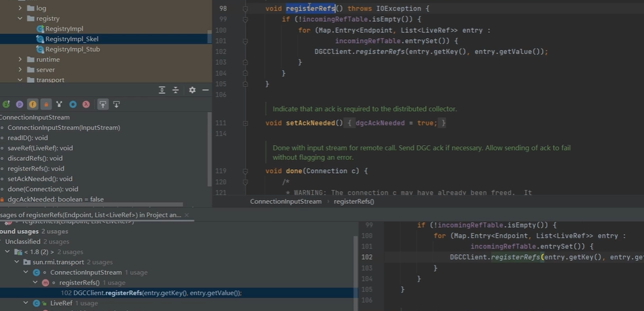Close the registerRefs usages tab
This screenshot has width=644, height=311.
(188, 214)
